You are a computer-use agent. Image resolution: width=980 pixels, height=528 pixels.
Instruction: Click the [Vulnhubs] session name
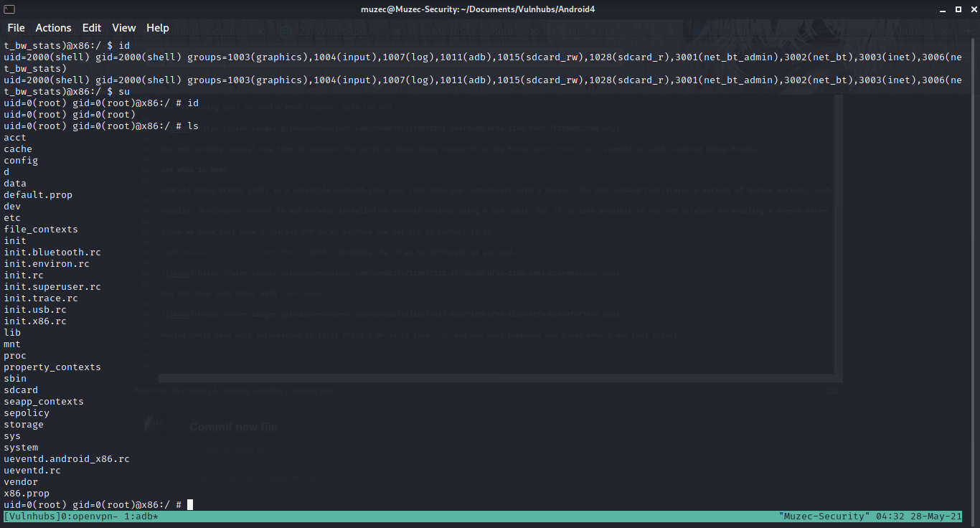point(32,517)
